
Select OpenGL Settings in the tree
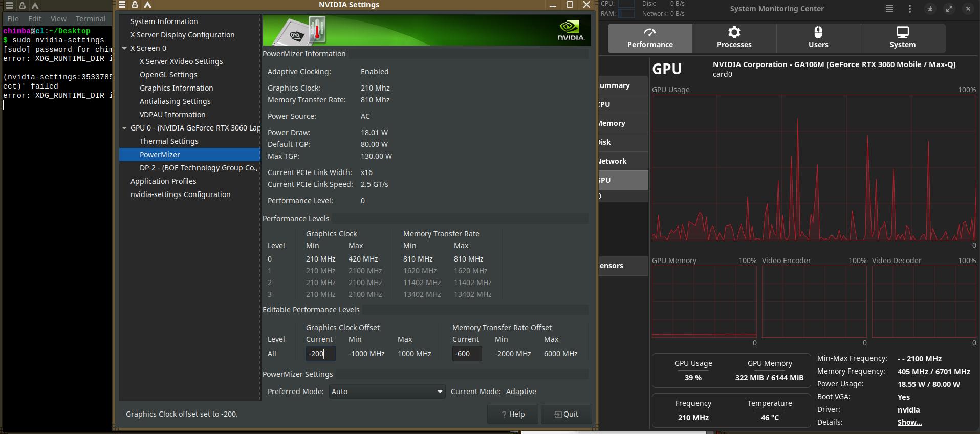(x=168, y=75)
